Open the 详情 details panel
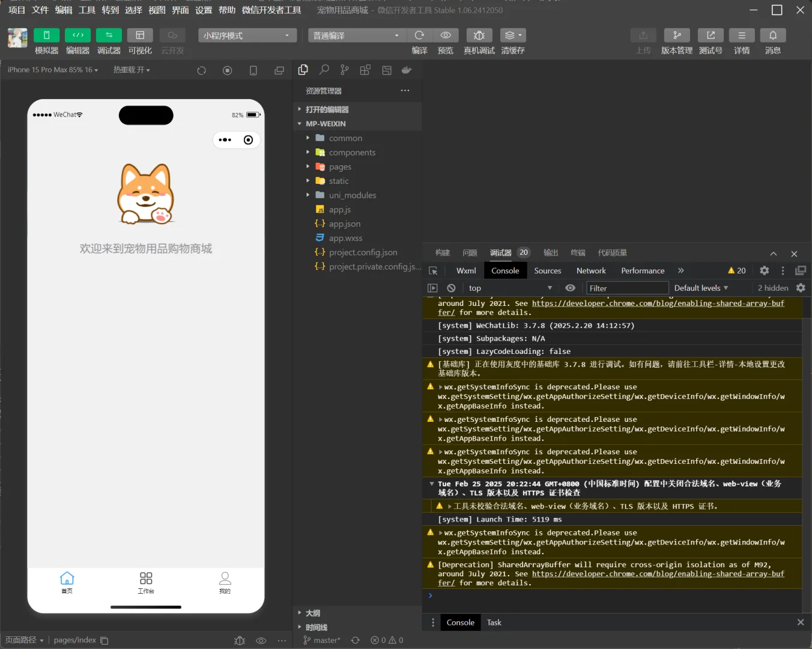Image resolution: width=812 pixels, height=649 pixels. (x=742, y=35)
